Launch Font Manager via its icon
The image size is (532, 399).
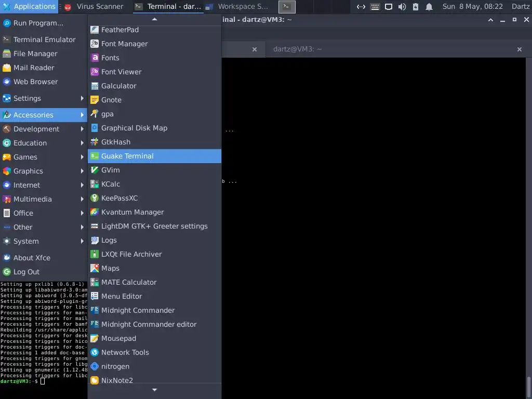click(x=95, y=44)
